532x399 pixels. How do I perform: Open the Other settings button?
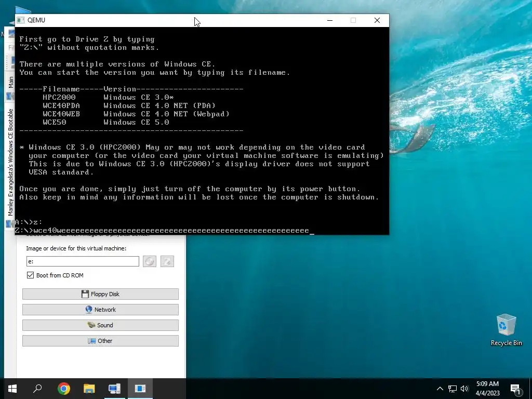point(100,341)
